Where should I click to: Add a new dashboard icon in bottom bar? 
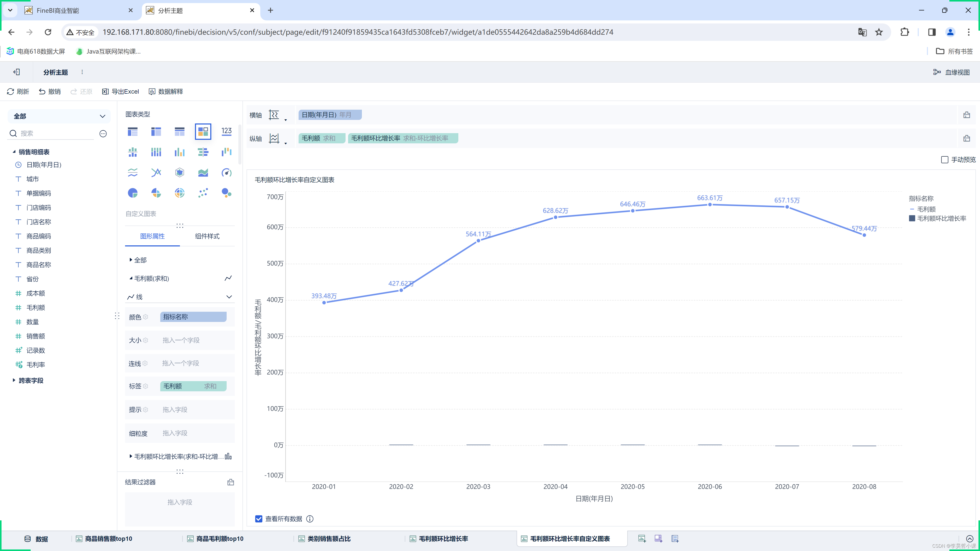(658, 539)
